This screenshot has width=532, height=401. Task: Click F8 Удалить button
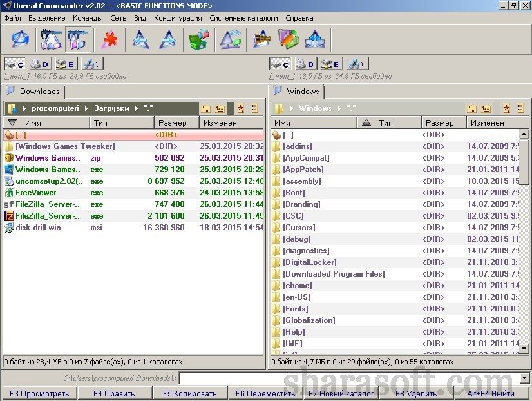(x=416, y=394)
